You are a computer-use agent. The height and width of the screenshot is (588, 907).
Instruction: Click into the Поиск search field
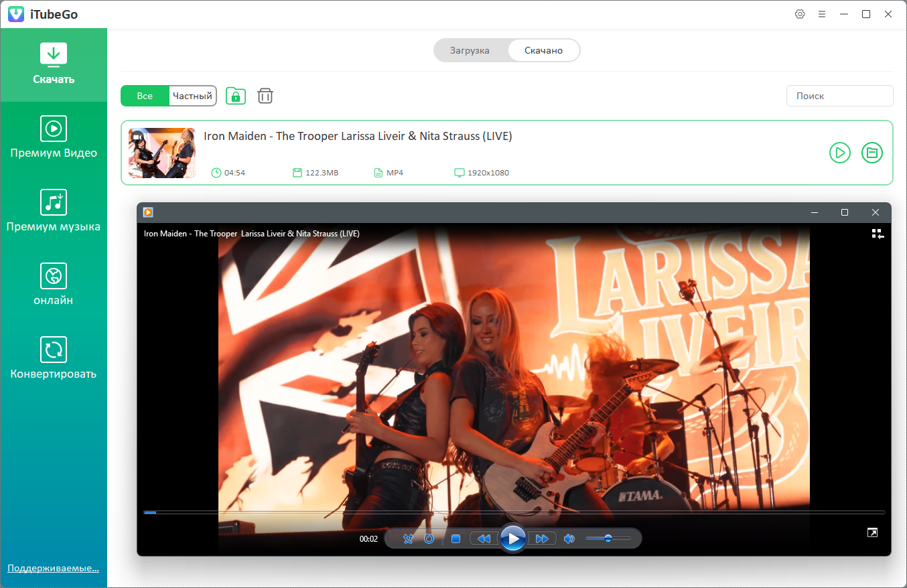839,96
